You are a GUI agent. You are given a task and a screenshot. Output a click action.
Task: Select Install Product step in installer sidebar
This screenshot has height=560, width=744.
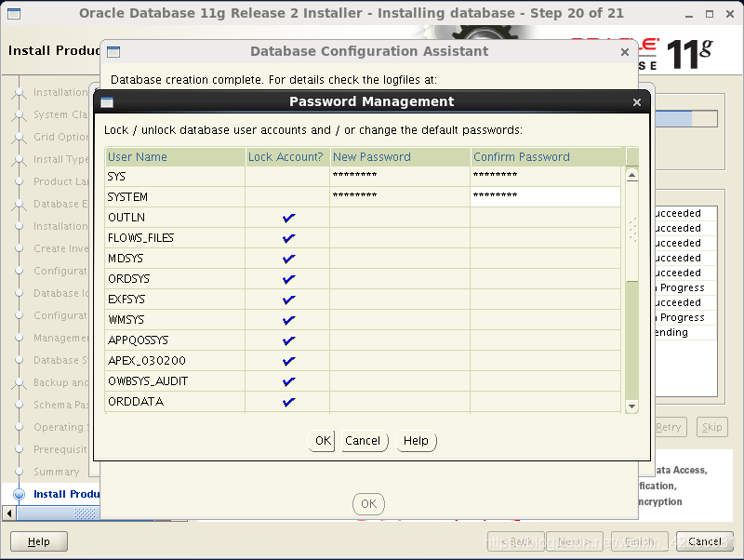tap(66, 494)
